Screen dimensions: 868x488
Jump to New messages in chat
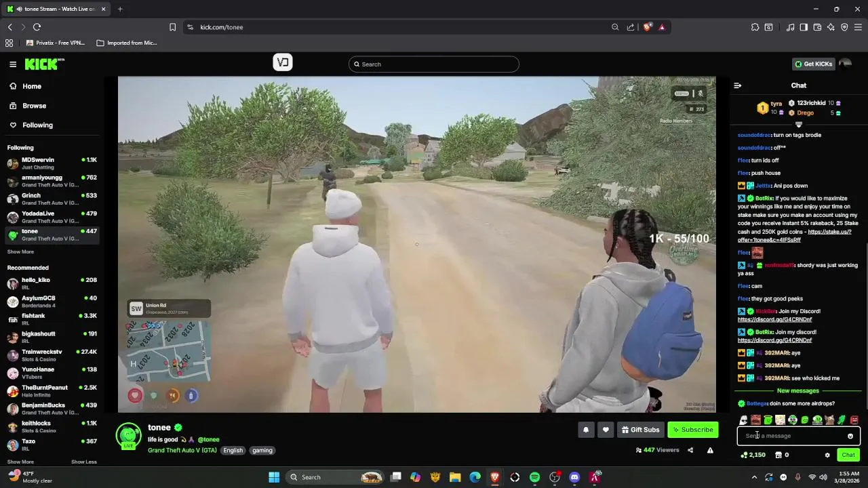click(797, 391)
